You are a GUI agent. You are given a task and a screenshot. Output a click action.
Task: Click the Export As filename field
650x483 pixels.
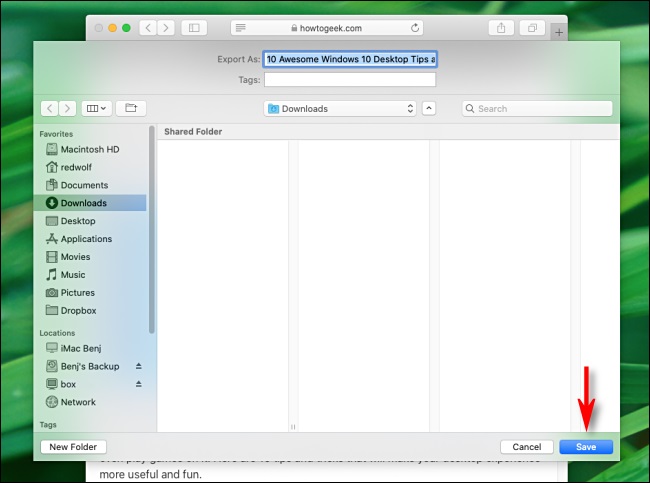[x=350, y=59]
